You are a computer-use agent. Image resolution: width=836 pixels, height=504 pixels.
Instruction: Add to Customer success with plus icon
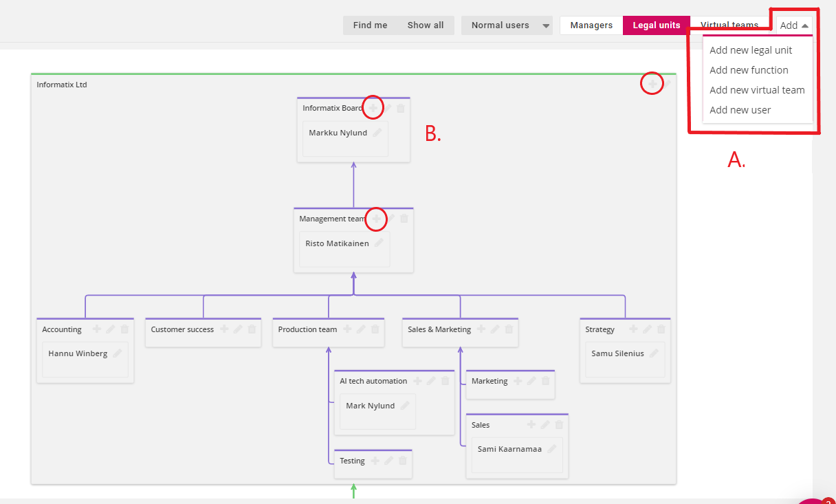coord(224,329)
